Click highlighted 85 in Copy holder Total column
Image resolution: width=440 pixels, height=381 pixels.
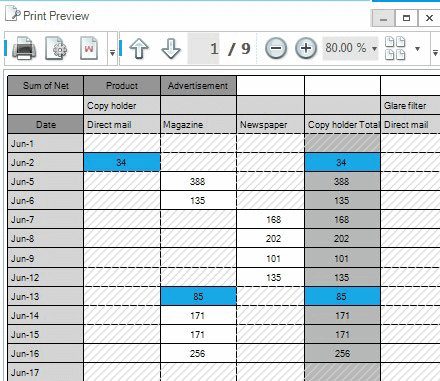(342, 296)
